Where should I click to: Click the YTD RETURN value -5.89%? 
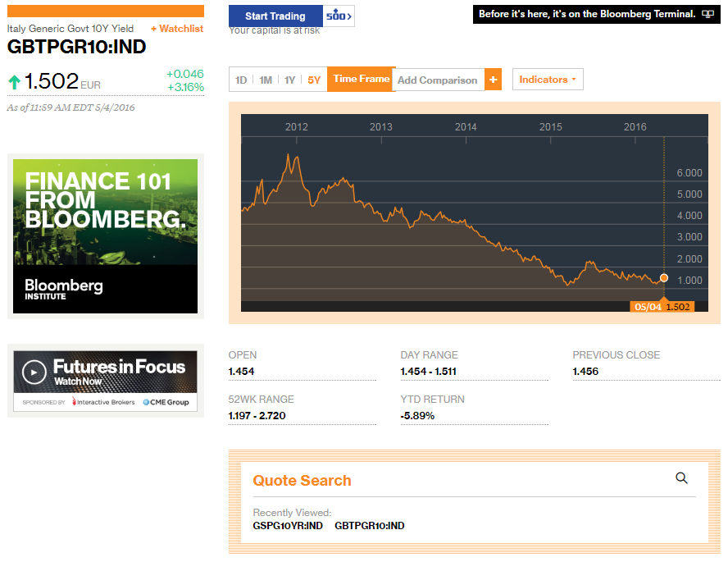(417, 416)
